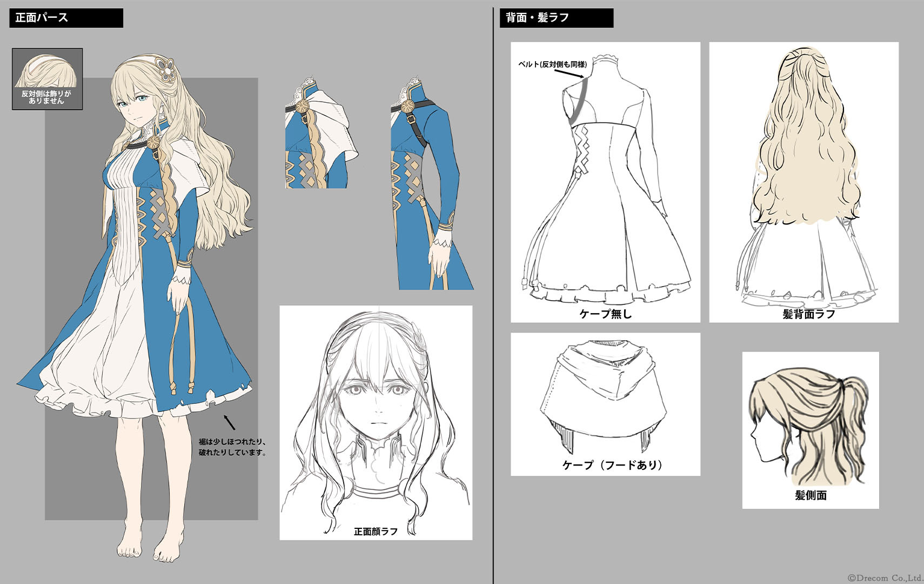Open the 髪背面ラフ hair back sketch

pos(804,182)
